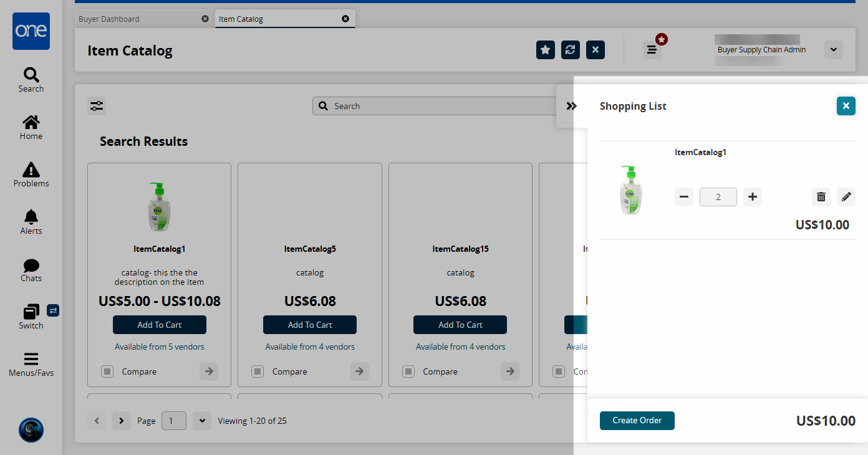Click the page number field
The height and width of the screenshot is (455, 868).
click(174, 421)
